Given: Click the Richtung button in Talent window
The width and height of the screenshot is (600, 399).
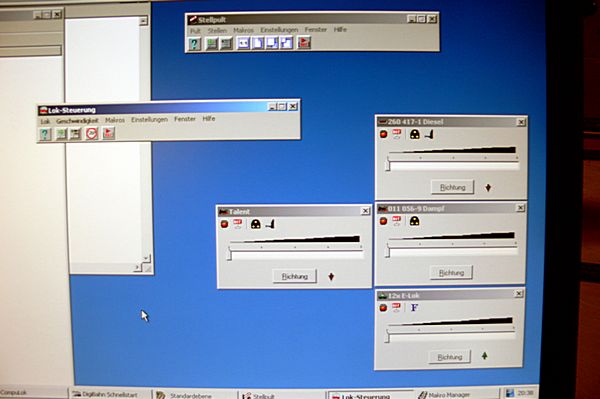Looking at the screenshot, I should 295,276.
